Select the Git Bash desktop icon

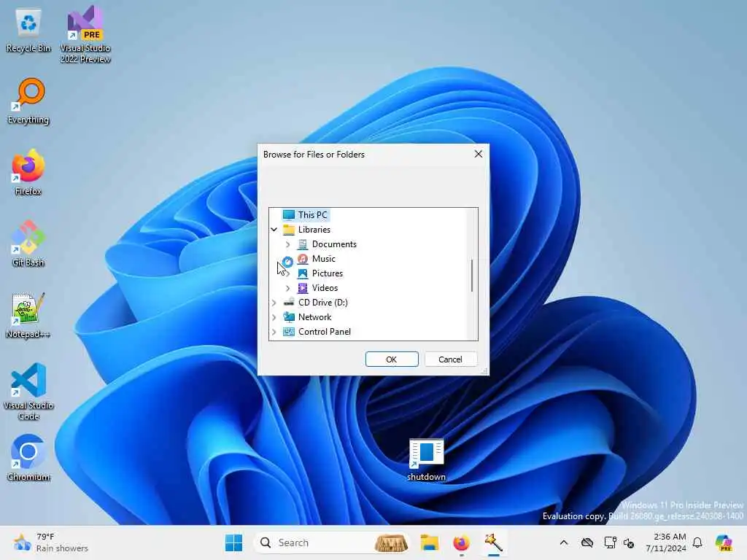(28, 244)
